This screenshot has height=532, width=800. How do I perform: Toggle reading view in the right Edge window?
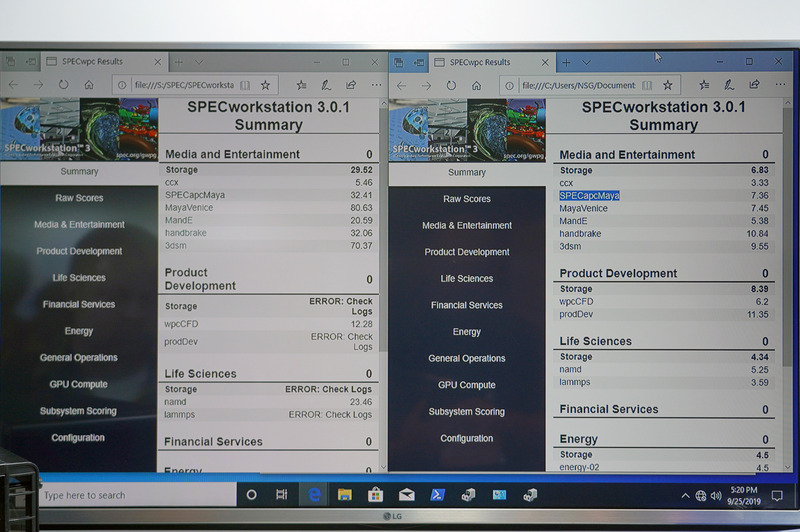(647, 86)
